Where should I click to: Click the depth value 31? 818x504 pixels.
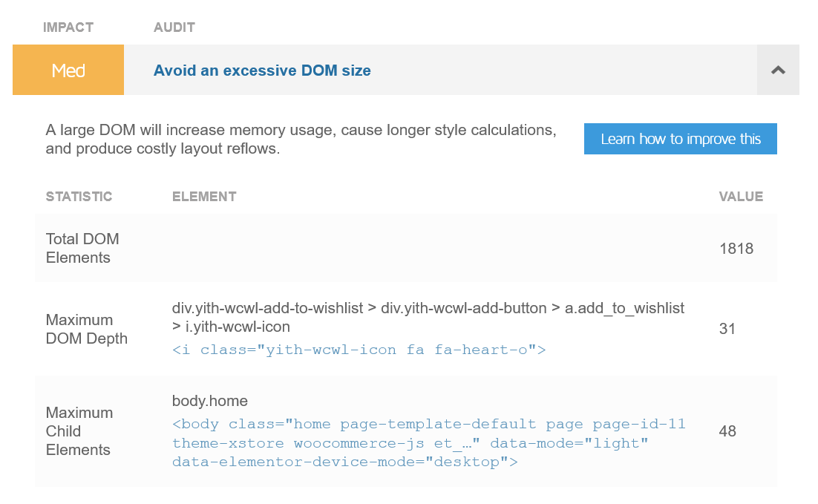click(x=727, y=329)
